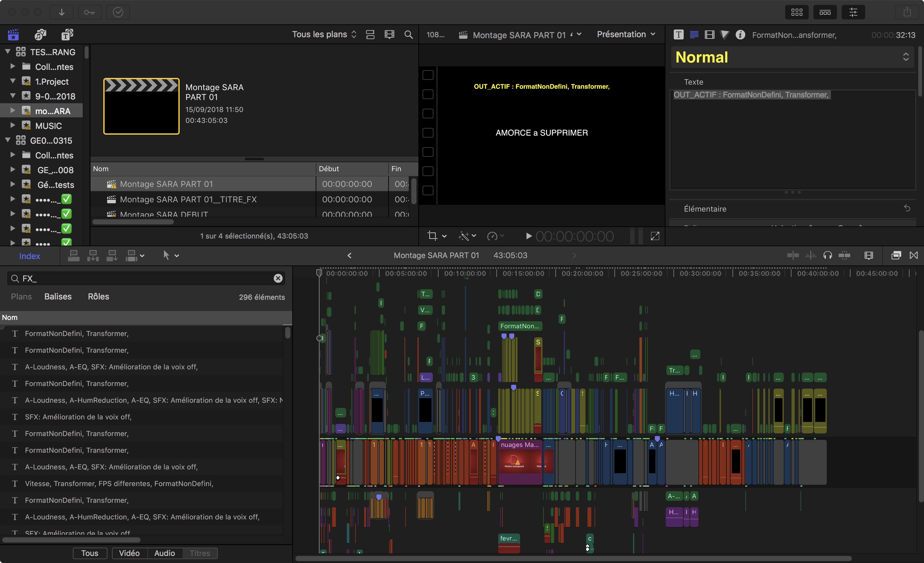Show the titles and generators sidebar
Screen dimensions: 924x563
(67, 35)
